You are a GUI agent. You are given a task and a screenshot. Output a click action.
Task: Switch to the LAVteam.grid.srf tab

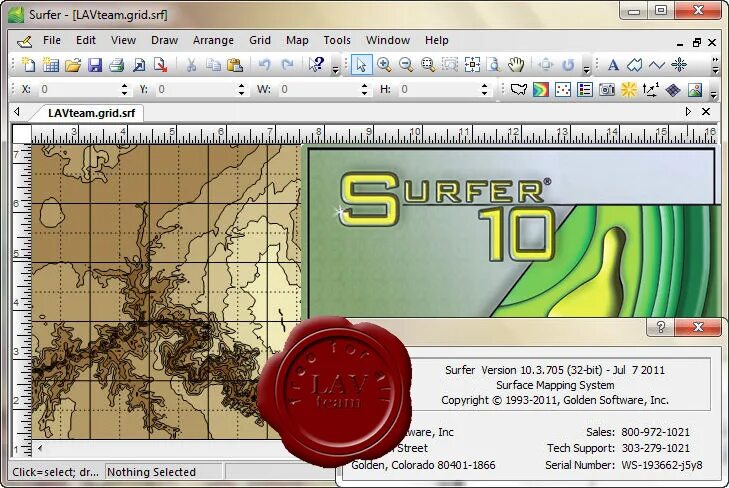pos(91,113)
